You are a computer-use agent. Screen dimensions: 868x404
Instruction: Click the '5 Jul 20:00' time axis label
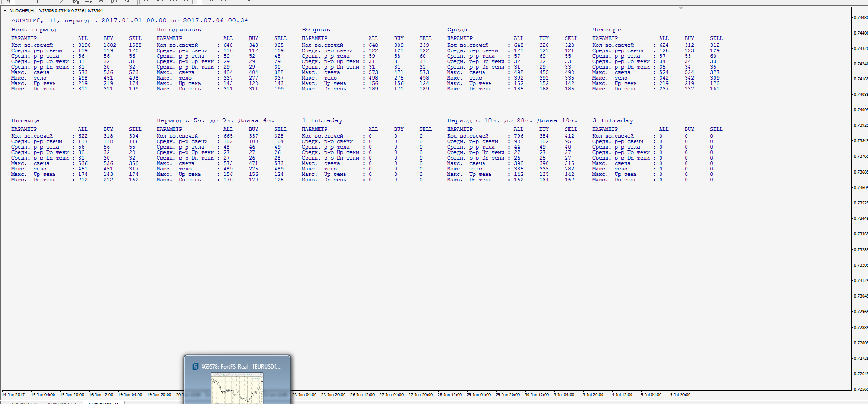coord(680,394)
